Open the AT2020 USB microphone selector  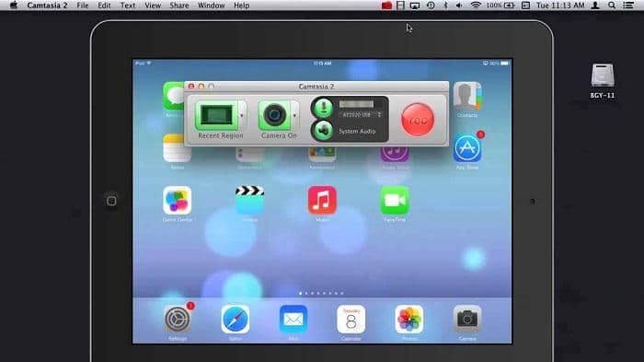[x=361, y=115]
